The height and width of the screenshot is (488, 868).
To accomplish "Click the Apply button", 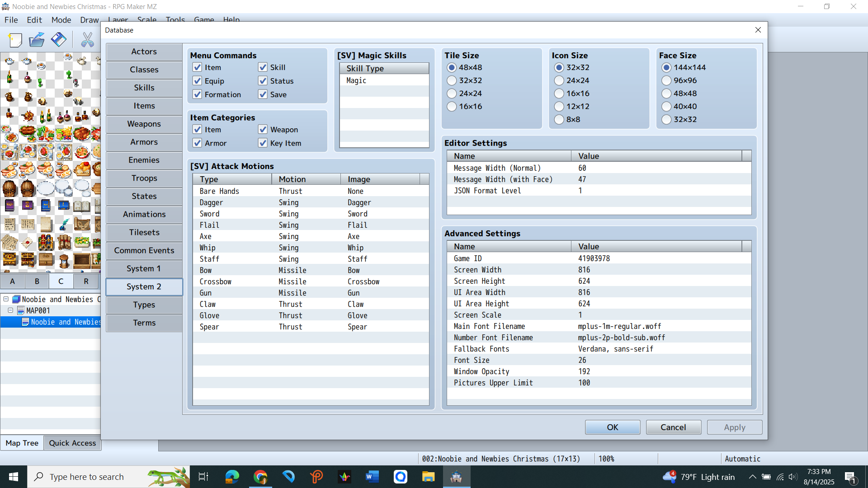I will click(x=735, y=427).
